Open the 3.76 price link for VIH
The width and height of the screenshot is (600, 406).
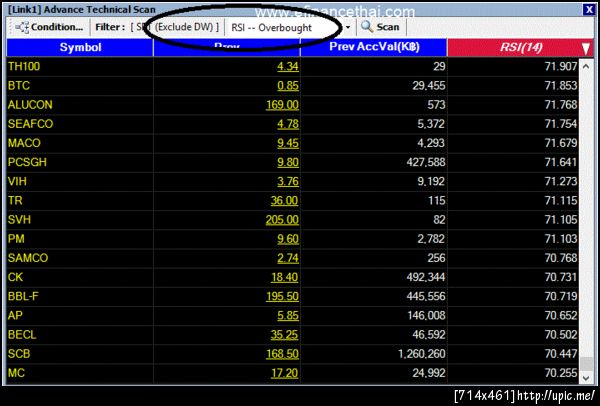point(288,181)
